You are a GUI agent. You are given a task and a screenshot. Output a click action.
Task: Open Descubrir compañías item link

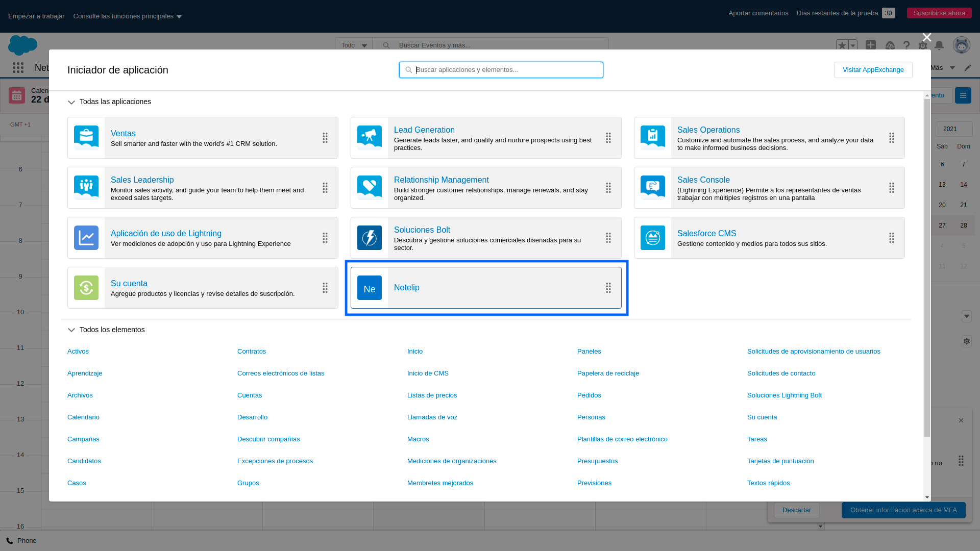tap(268, 439)
